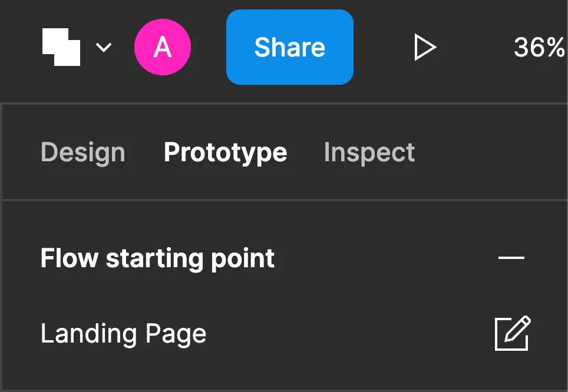The width and height of the screenshot is (568, 392).
Task: Remove the flow starting point via minus icon
Action: tap(511, 258)
